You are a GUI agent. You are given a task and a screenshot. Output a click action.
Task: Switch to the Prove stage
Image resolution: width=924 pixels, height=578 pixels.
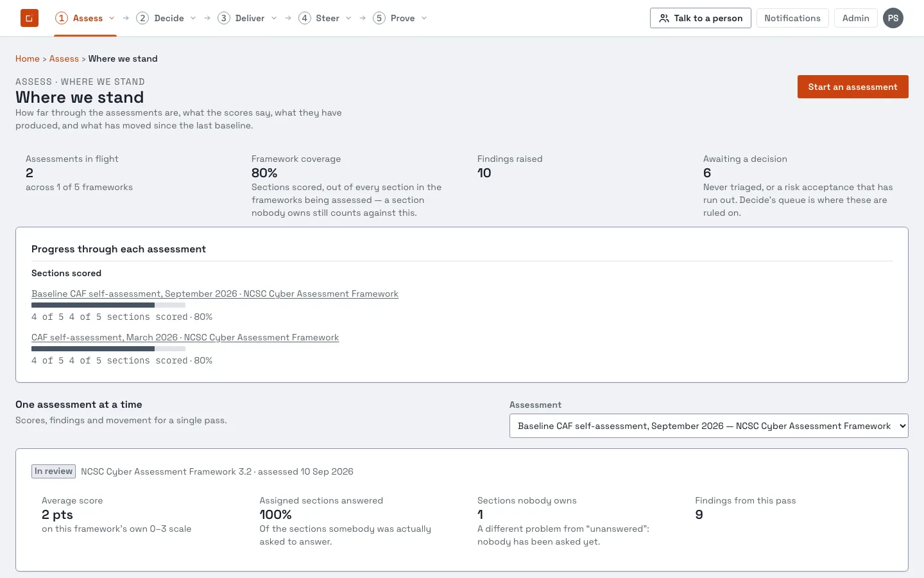coord(401,18)
